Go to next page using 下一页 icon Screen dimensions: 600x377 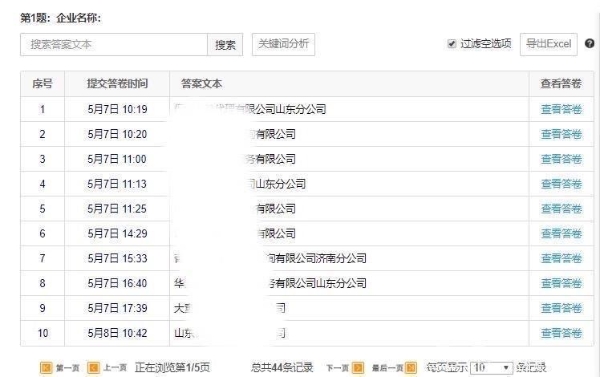[x=358, y=368]
